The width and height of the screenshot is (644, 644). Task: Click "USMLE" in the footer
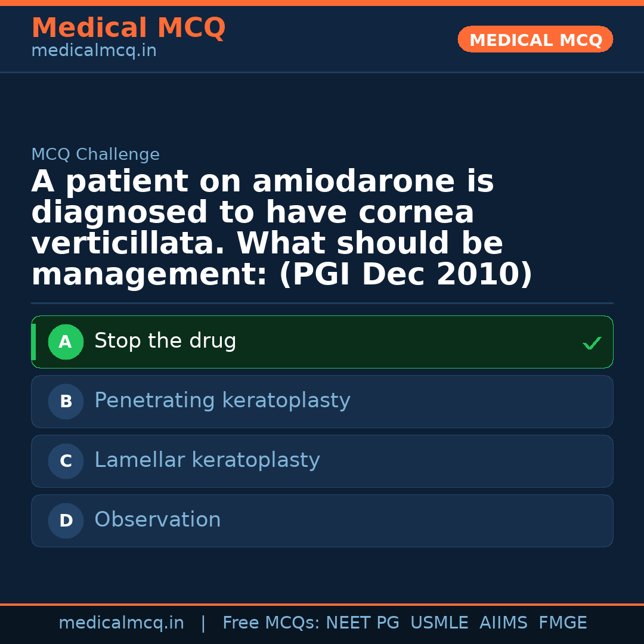(439, 623)
